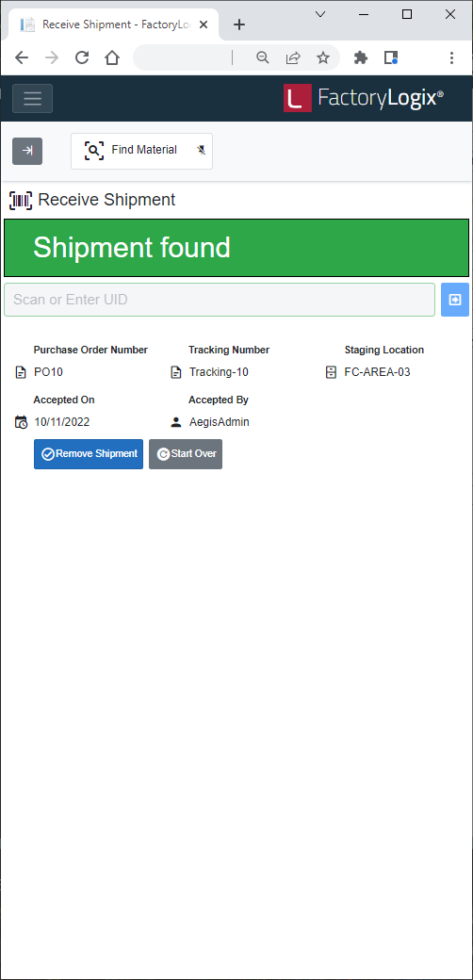Viewport: 473px width, 980px height.
Task: Click the FactoryLogix logo
Action: [x=364, y=98]
